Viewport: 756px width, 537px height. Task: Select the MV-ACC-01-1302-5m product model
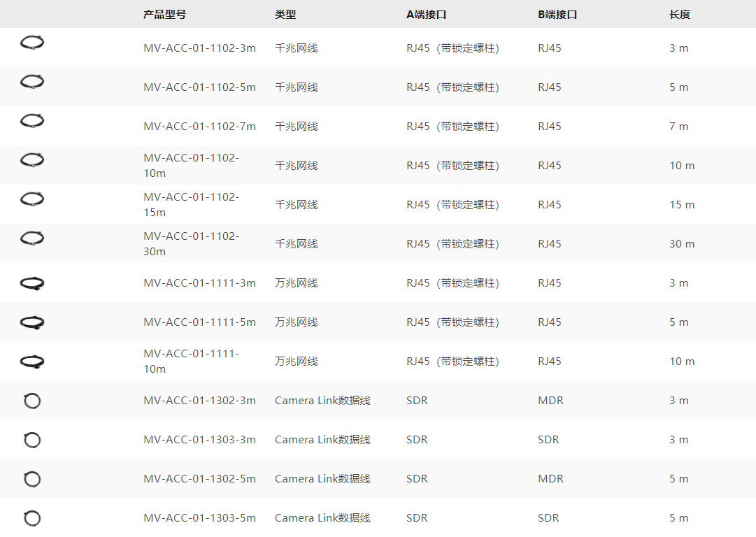[x=199, y=478]
